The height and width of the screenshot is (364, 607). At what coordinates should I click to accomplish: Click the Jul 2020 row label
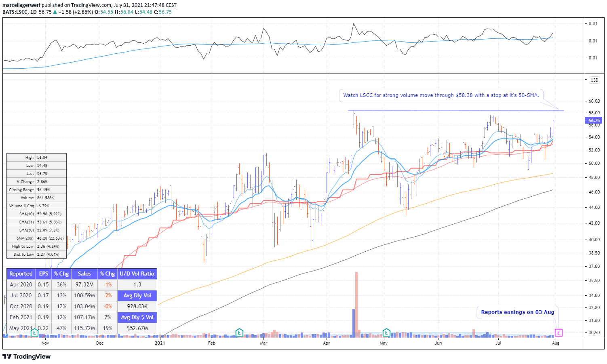click(x=21, y=295)
